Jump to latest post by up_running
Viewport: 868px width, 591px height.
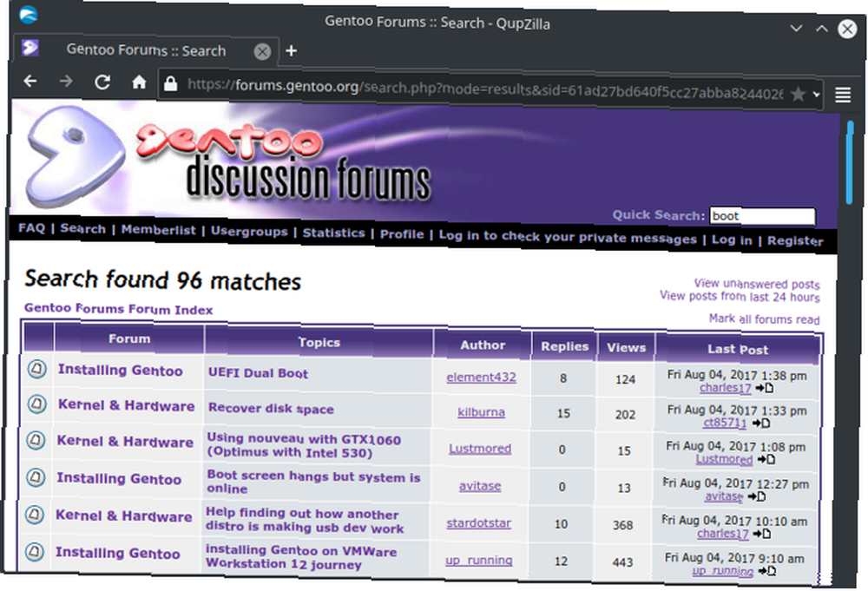(766, 570)
